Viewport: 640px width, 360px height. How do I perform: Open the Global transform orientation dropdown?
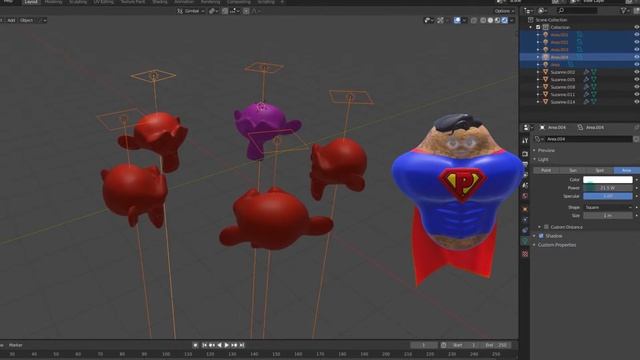click(191, 11)
